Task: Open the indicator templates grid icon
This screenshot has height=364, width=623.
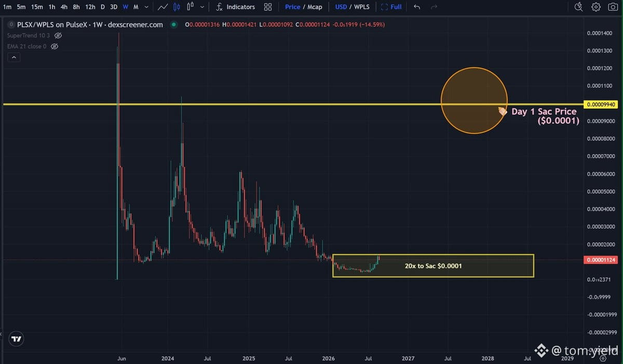Action: 268,7
